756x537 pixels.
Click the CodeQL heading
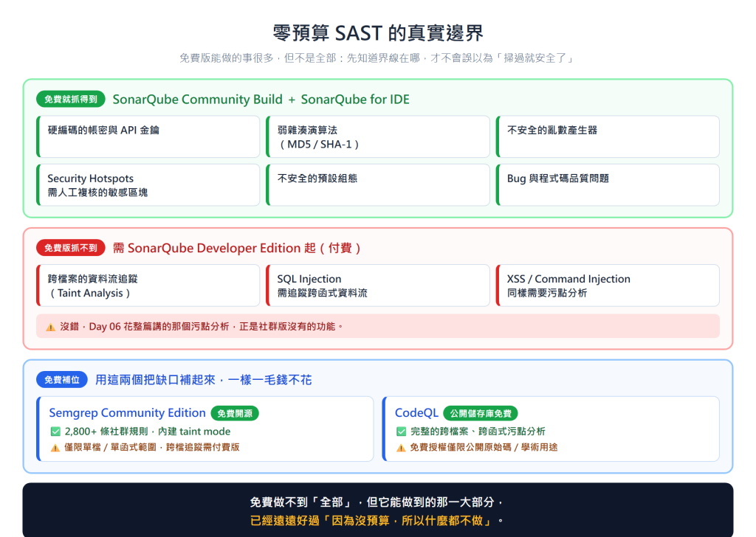coord(416,413)
